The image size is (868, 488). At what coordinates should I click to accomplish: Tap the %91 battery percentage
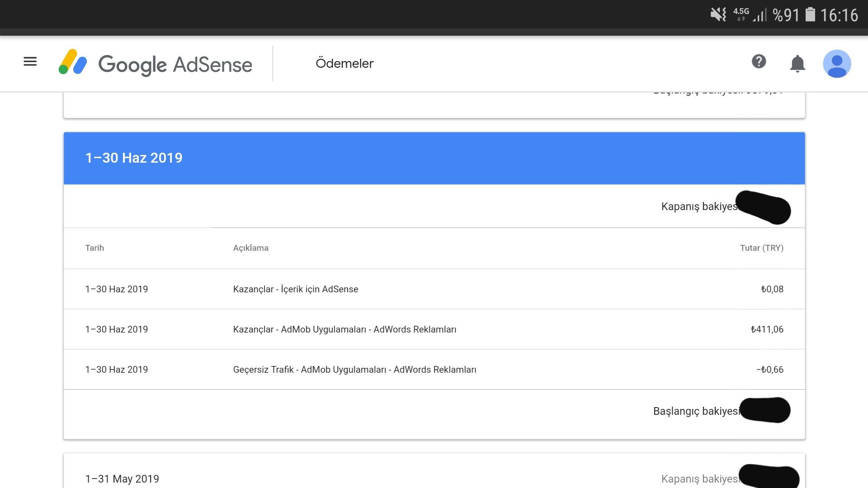click(786, 15)
